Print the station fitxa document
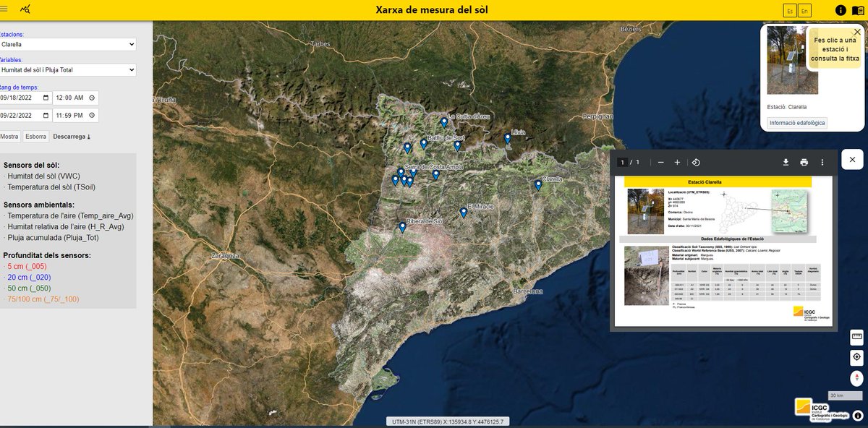Screen dimensions: 868x428 click(804, 162)
